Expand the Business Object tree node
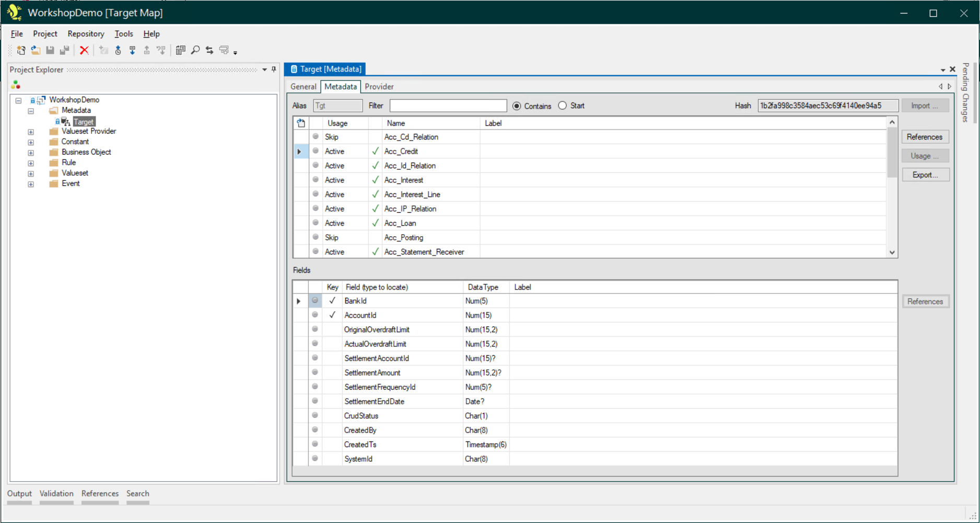 31,153
